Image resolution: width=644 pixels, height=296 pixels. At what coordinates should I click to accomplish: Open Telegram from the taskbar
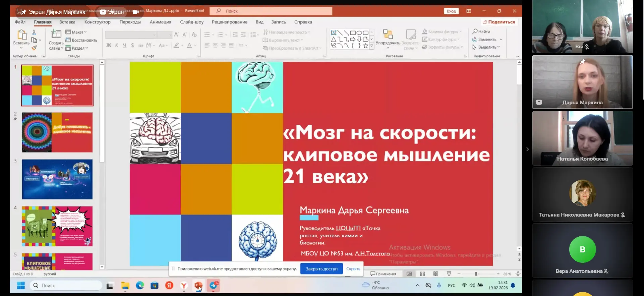[213, 285]
